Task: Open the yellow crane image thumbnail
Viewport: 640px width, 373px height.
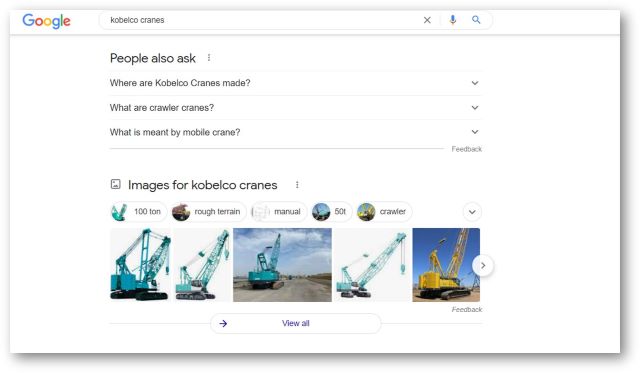Action: 446,265
